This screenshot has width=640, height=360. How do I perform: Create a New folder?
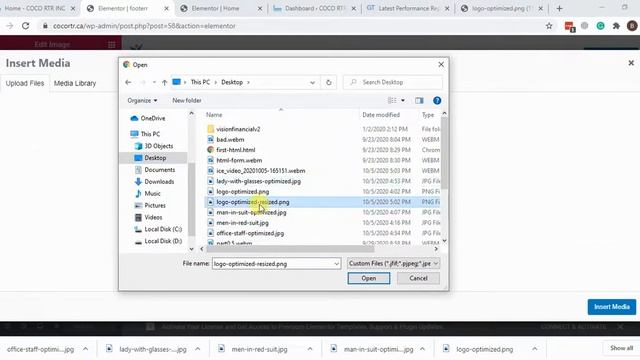pyautogui.click(x=187, y=100)
